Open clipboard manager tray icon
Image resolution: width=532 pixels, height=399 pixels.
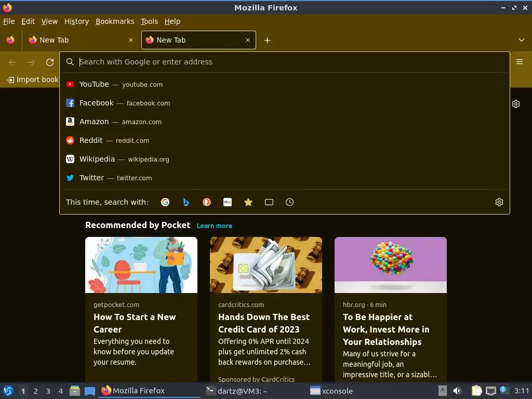(x=476, y=391)
